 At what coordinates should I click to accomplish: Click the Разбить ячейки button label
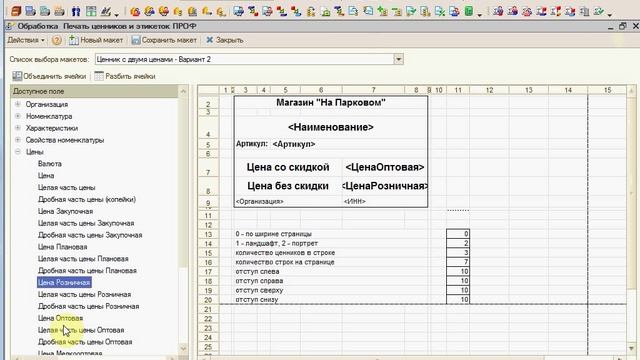click(x=130, y=76)
